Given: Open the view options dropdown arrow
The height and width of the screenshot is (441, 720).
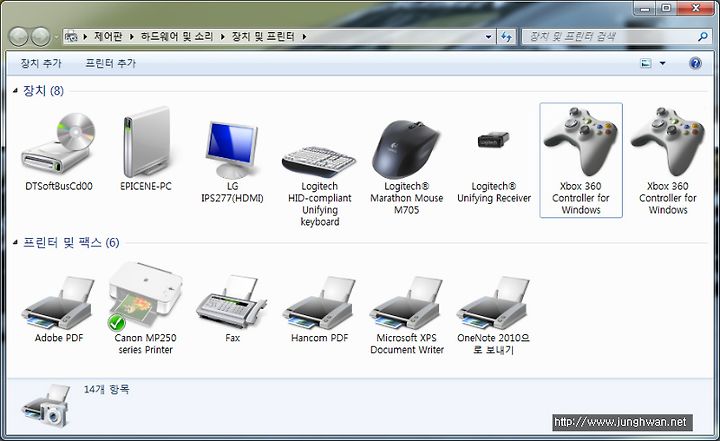Looking at the screenshot, I should coord(662,63).
